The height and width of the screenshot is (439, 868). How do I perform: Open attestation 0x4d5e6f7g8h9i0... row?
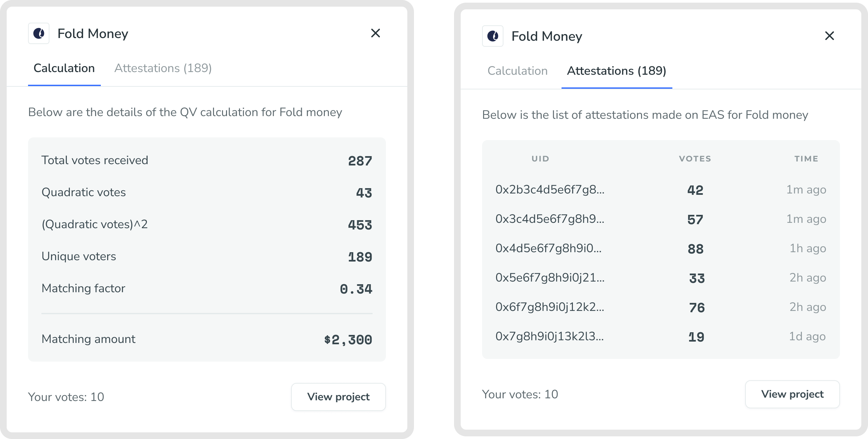point(548,249)
